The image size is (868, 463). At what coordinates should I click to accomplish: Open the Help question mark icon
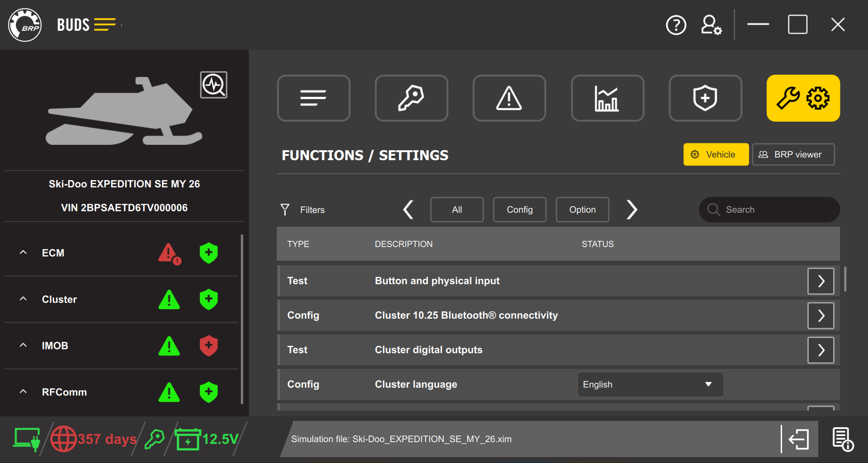click(676, 25)
